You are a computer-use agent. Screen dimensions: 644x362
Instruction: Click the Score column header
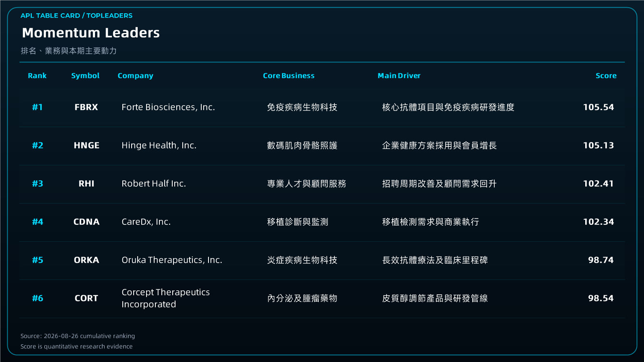click(606, 76)
